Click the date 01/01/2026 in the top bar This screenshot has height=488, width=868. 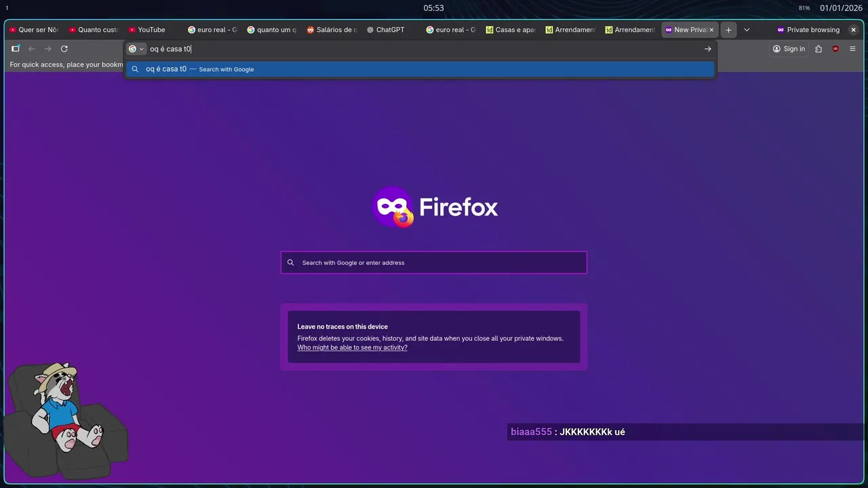pos(841,8)
